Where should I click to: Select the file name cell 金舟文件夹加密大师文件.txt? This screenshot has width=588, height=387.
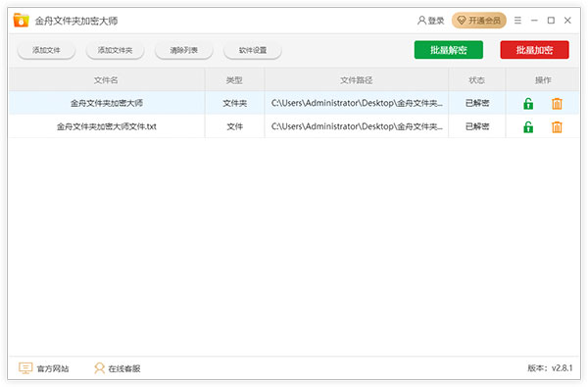point(107,126)
